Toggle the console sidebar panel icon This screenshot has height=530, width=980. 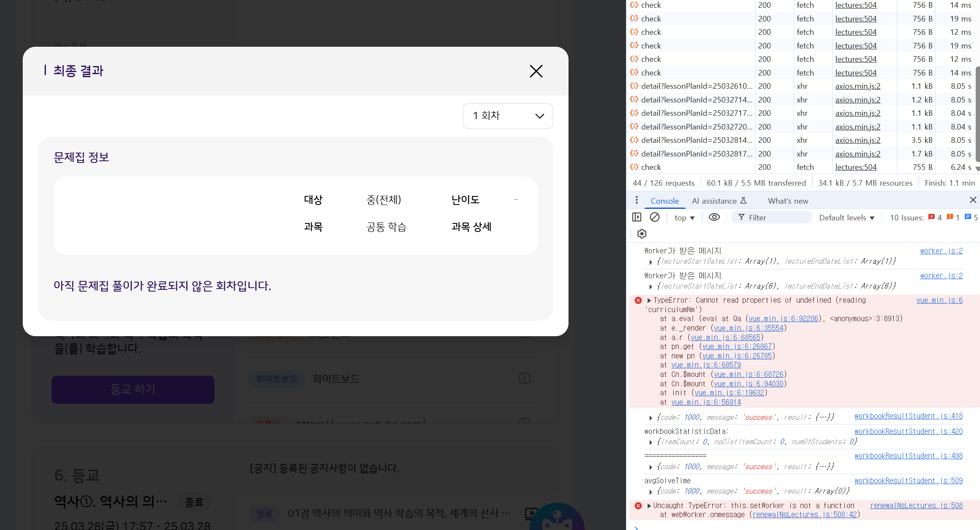[637, 217]
